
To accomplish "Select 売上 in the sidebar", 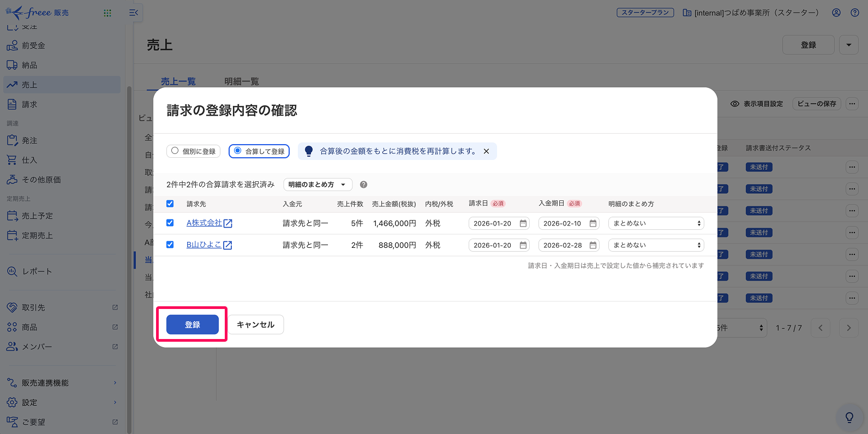I will tap(61, 85).
